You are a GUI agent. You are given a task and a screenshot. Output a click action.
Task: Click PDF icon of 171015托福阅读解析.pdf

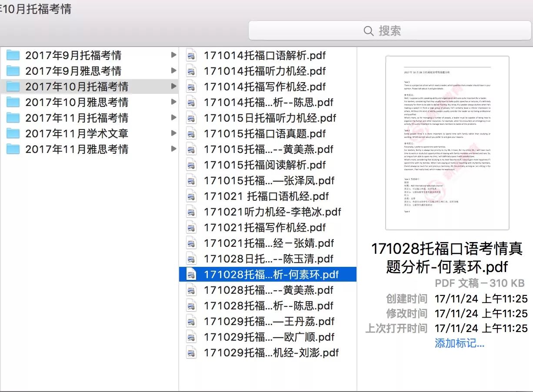pos(191,165)
